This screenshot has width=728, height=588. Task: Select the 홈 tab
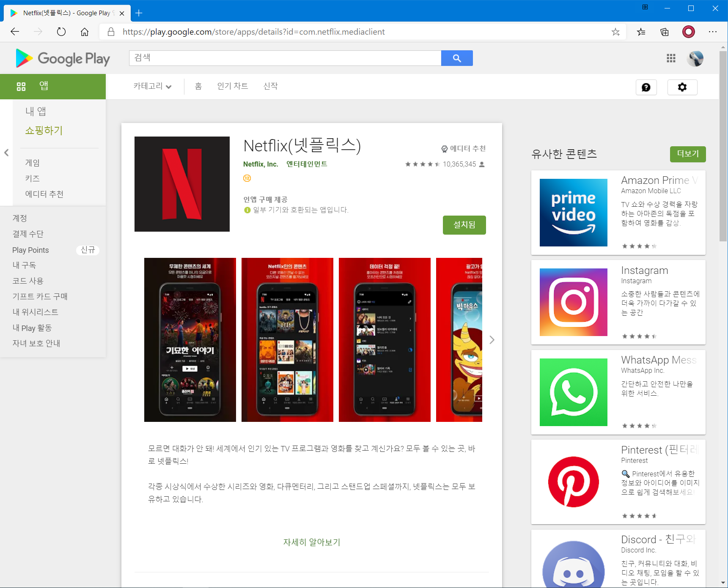[198, 86]
